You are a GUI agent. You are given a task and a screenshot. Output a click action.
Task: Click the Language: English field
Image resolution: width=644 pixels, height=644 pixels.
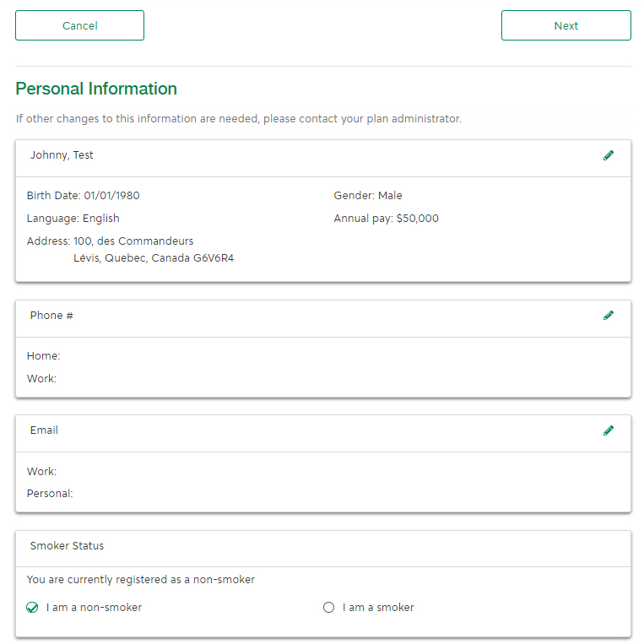(73, 219)
